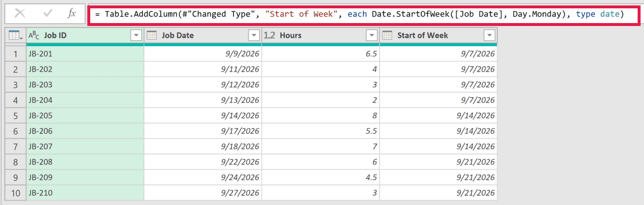Select Hours cell 7 for JB-207

(x=321, y=147)
